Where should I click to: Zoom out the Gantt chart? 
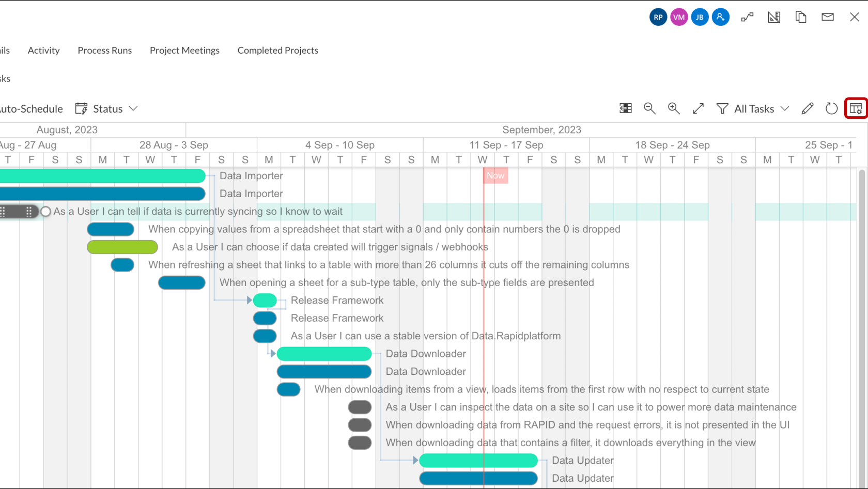(649, 108)
